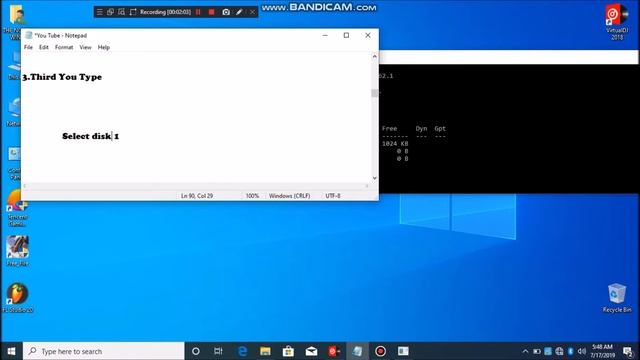This screenshot has width=640, height=360.
Task: Click the text 'Select disk 1'
Action: click(x=91, y=136)
